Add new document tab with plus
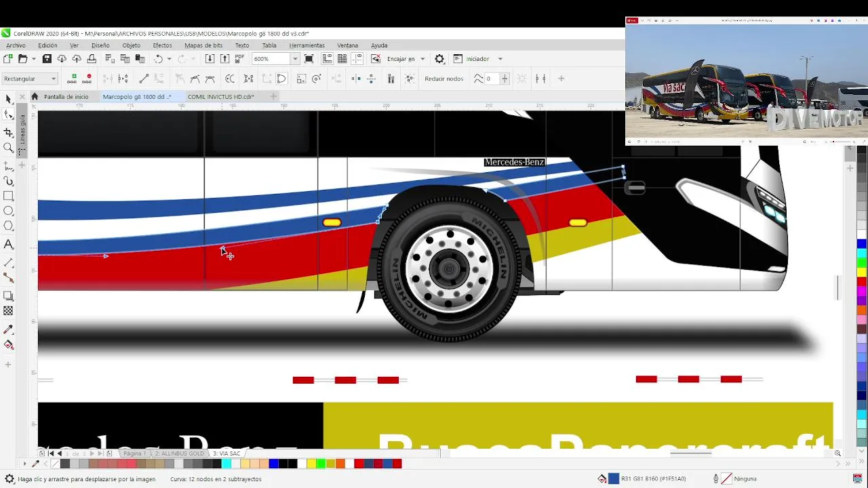The height and width of the screenshot is (488, 868). [273, 97]
